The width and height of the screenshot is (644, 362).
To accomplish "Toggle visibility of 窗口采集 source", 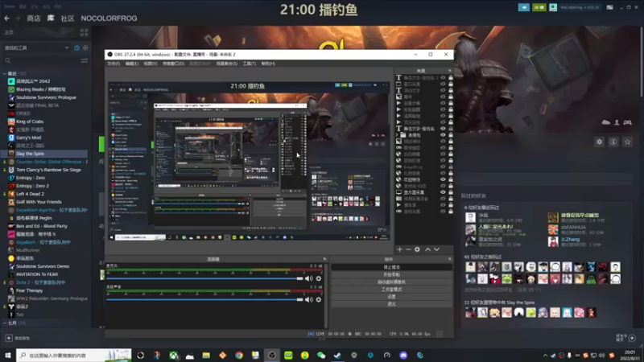I will pyautogui.click(x=443, y=84).
